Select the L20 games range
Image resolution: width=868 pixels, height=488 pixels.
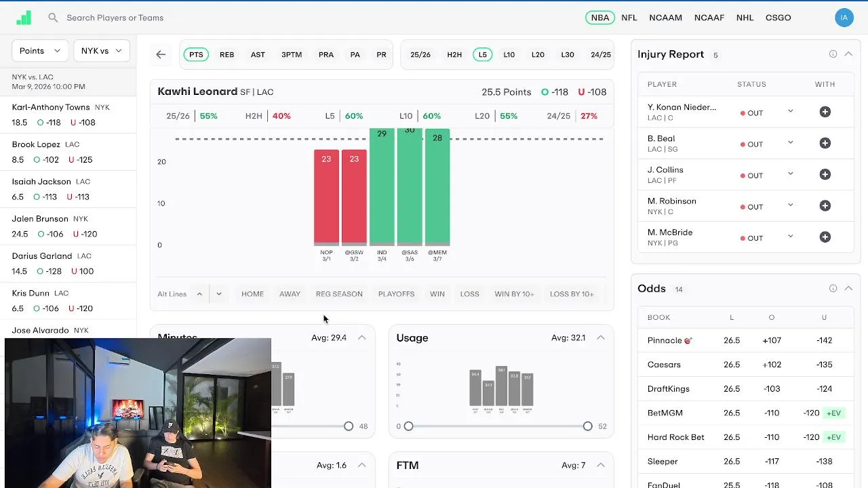538,55
